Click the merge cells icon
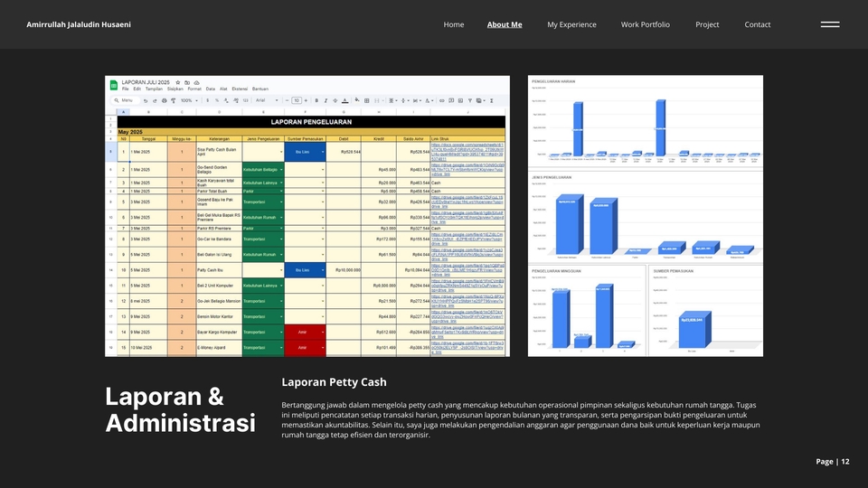Viewport: 868px width, 488px height. (x=377, y=100)
